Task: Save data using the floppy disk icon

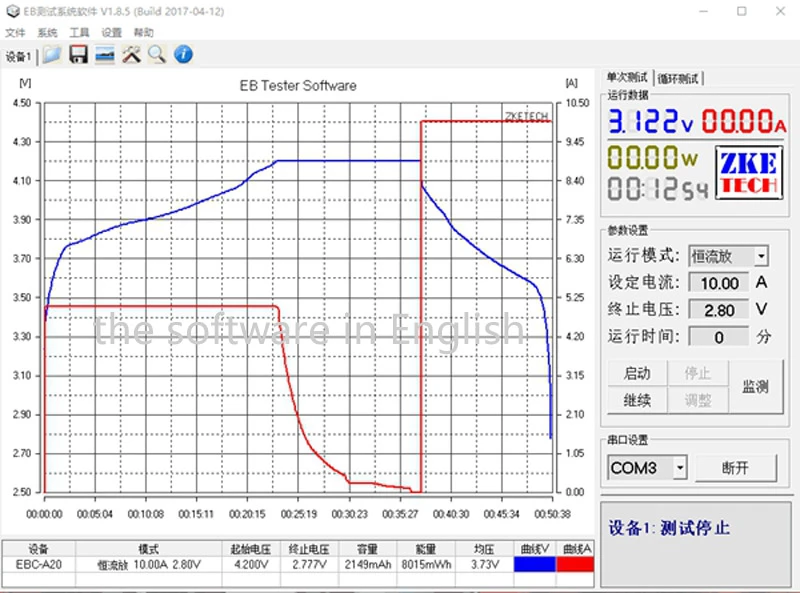Action: 78,55
